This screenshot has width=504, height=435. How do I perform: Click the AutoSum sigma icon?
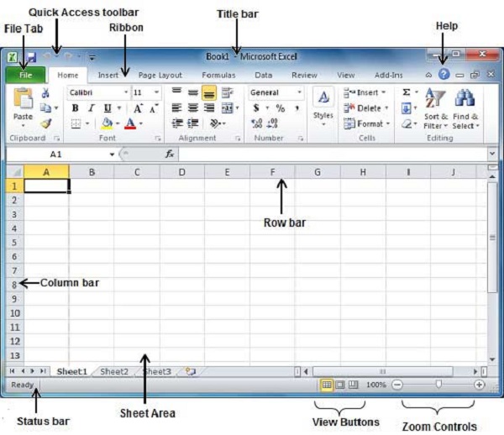407,92
